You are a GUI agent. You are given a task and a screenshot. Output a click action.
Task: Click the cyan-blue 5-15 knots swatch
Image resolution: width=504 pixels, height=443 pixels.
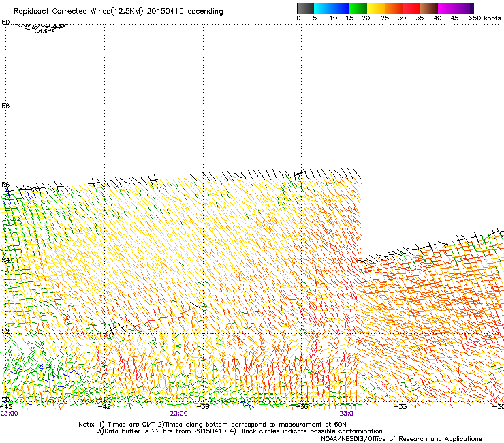click(332, 8)
